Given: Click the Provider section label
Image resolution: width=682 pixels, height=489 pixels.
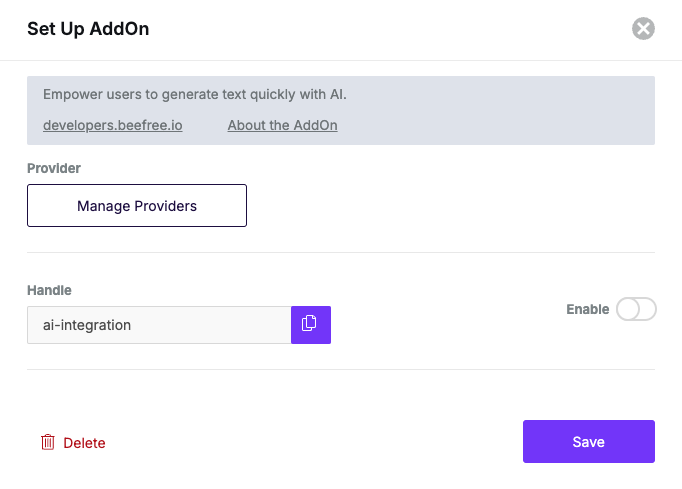Looking at the screenshot, I should (x=54, y=168).
